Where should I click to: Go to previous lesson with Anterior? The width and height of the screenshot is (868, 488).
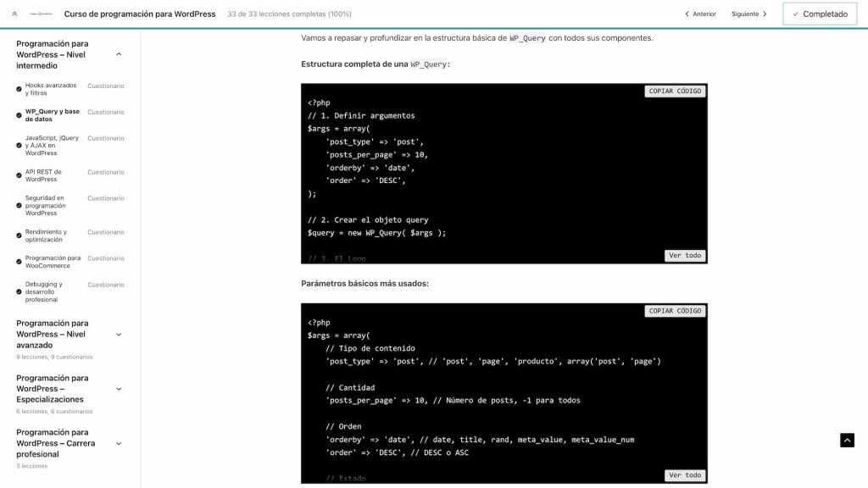pos(699,14)
